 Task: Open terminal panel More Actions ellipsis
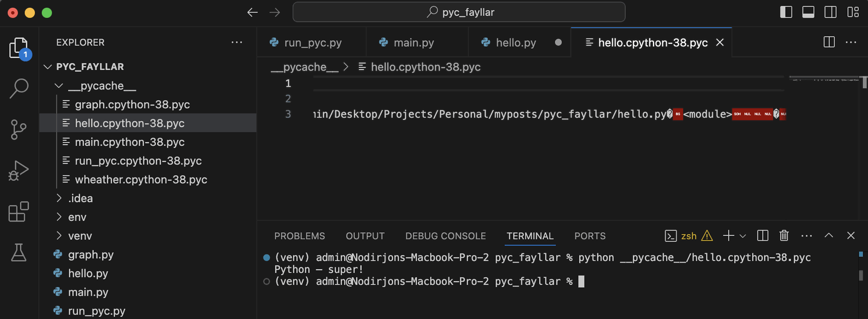[807, 236]
